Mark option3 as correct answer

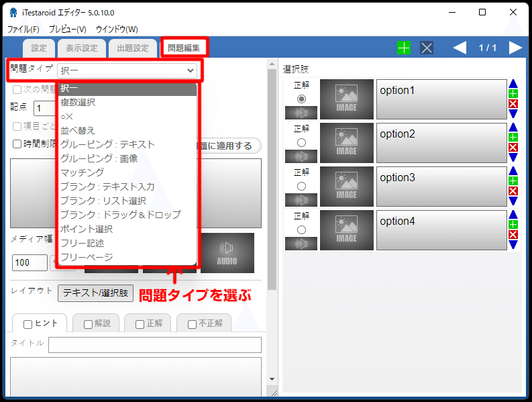(301, 186)
